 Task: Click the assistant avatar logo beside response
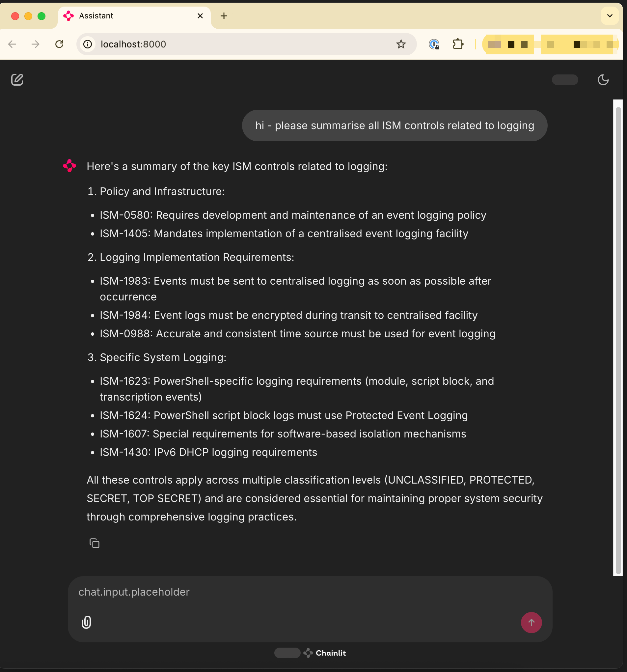coord(69,166)
